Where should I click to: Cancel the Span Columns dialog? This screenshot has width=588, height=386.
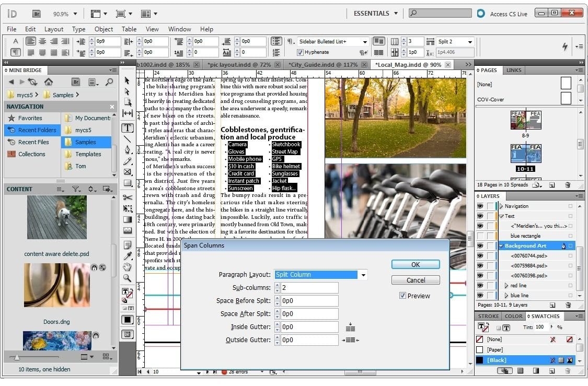(x=415, y=280)
